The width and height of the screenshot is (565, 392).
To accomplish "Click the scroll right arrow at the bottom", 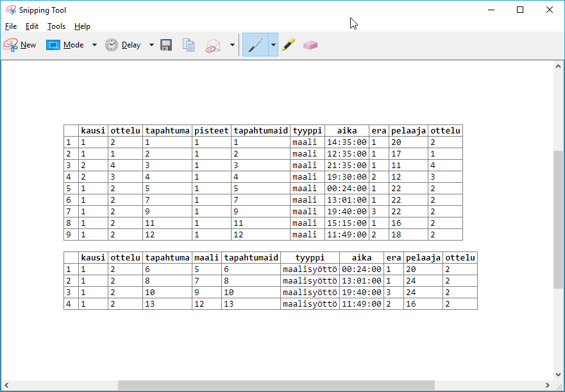I will tap(547, 385).
